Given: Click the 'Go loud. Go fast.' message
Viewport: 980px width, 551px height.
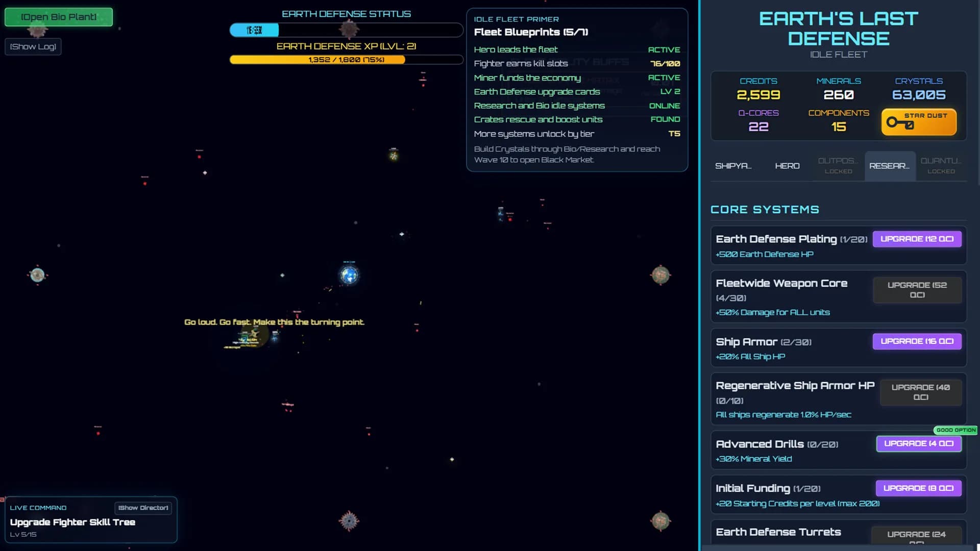Looking at the screenshot, I should click(274, 322).
